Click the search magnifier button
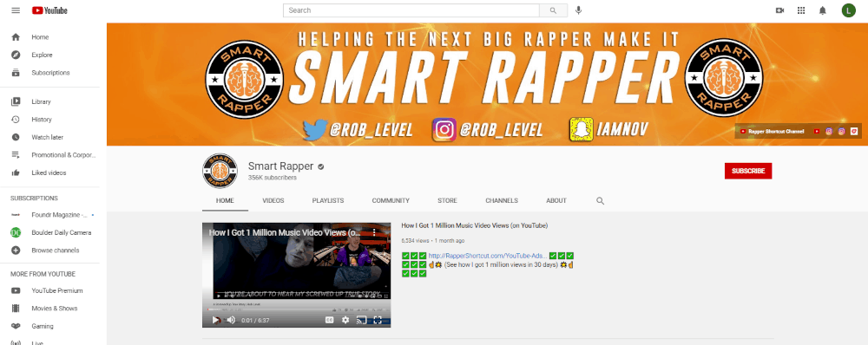Image resolution: width=868 pixels, height=345 pixels. (x=553, y=10)
